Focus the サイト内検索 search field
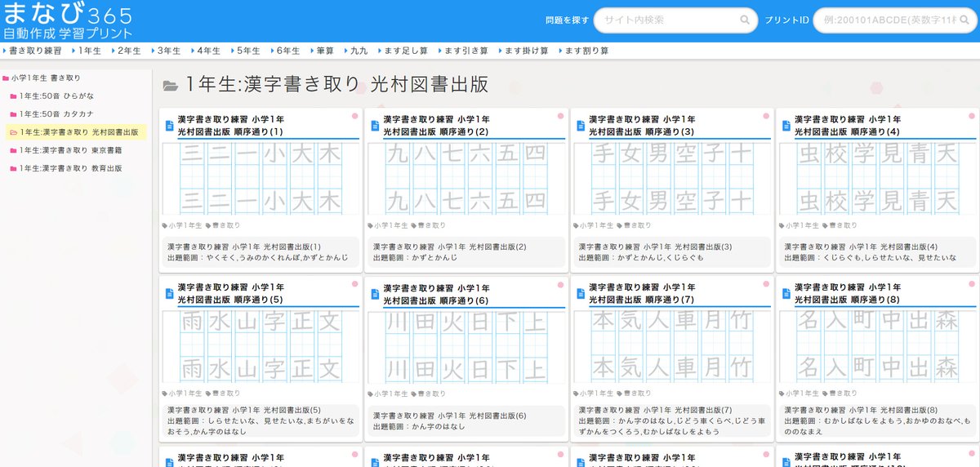 coord(675,20)
